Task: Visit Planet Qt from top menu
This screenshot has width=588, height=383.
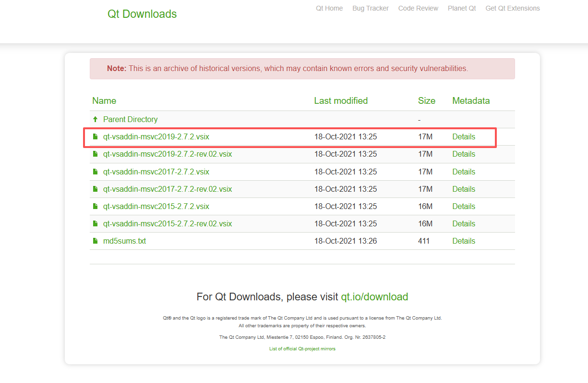Action: [462, 8]
